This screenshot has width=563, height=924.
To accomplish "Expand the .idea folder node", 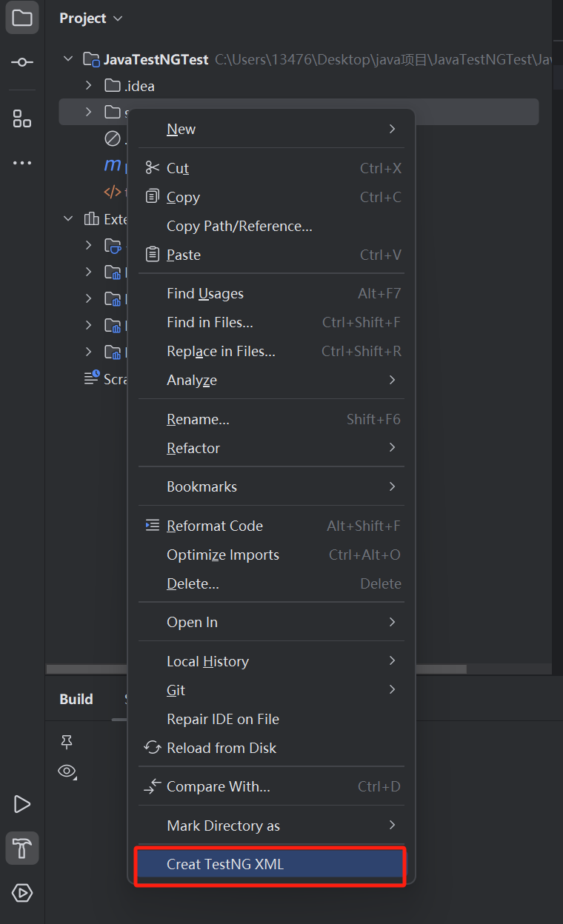I will (x=89, y=86).
